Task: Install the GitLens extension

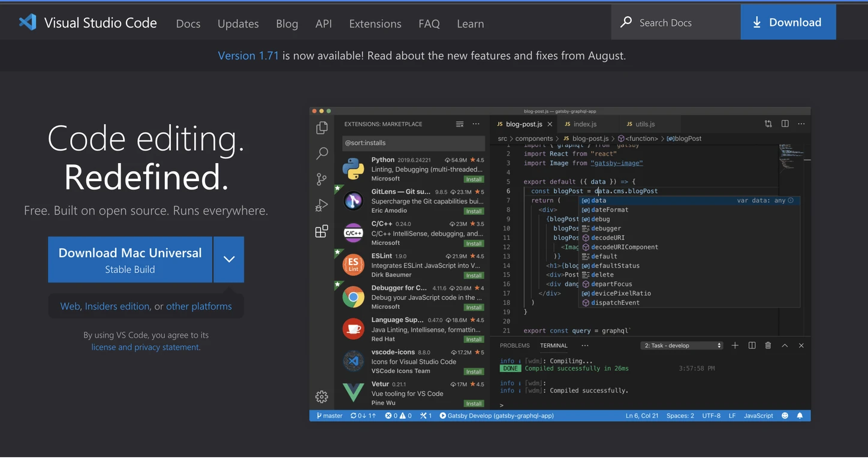Action: [474, 211]
